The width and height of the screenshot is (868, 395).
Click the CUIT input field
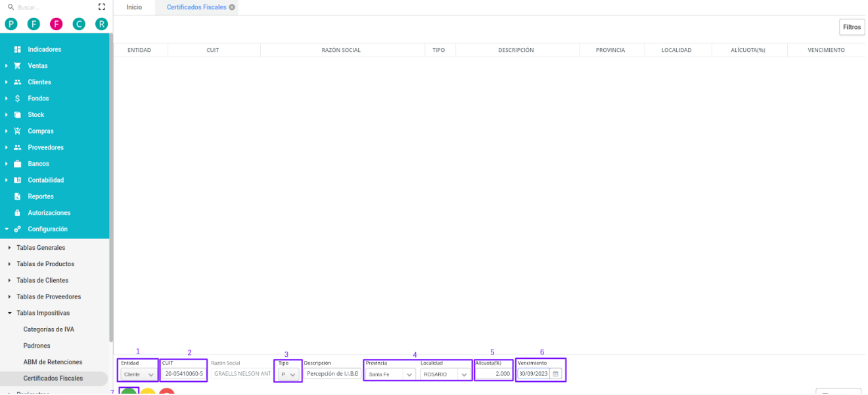pyautogui.click(x=184, y=374)
